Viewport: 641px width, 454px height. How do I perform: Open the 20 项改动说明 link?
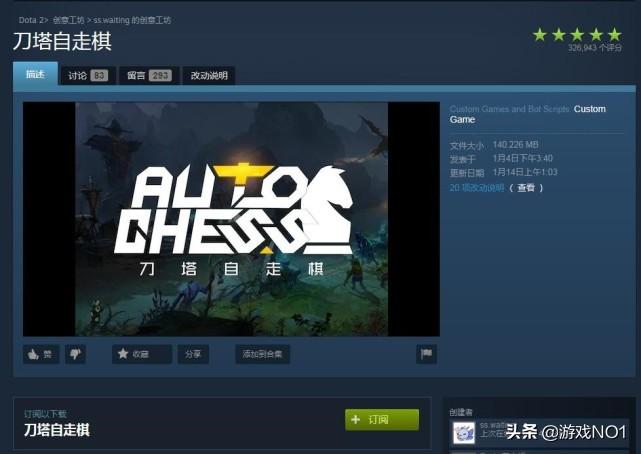477,188
